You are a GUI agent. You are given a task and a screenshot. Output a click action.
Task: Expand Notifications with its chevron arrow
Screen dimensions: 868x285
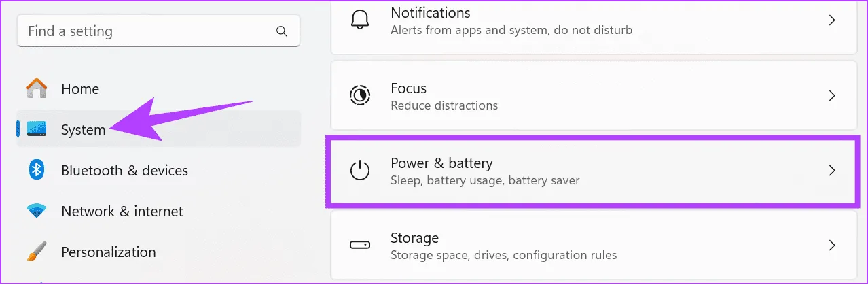click(x=832, y=20)
